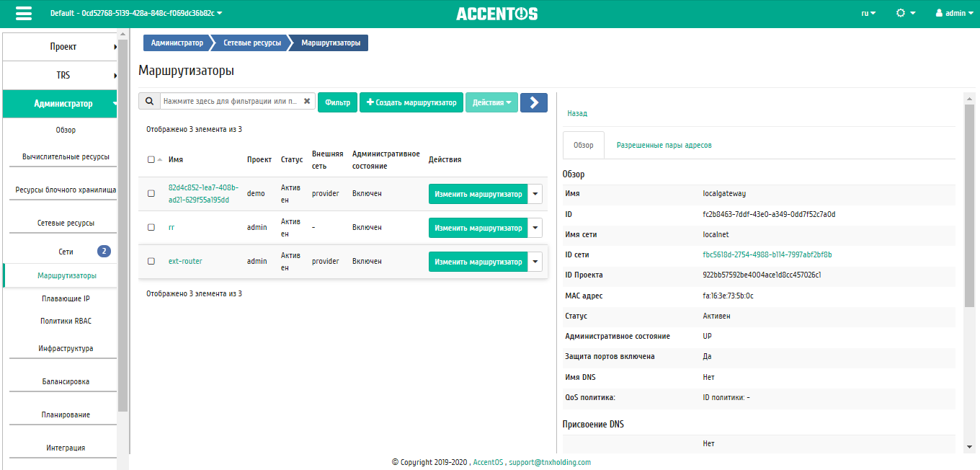The width and height of the screenshot is (980, 470).
Task: Click the search magnifier icon
Action: [x=149, y=102]
